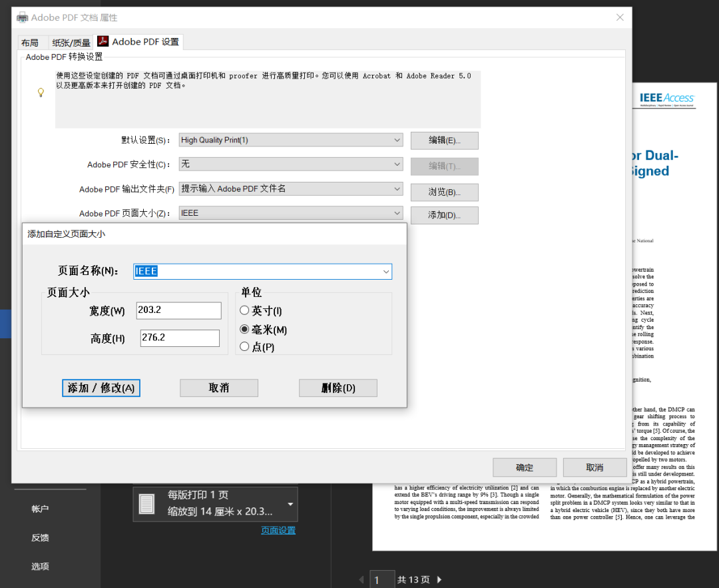
Task: Open the Adobe PDF 安全性 dropdown
Action: tap(291, 164)
